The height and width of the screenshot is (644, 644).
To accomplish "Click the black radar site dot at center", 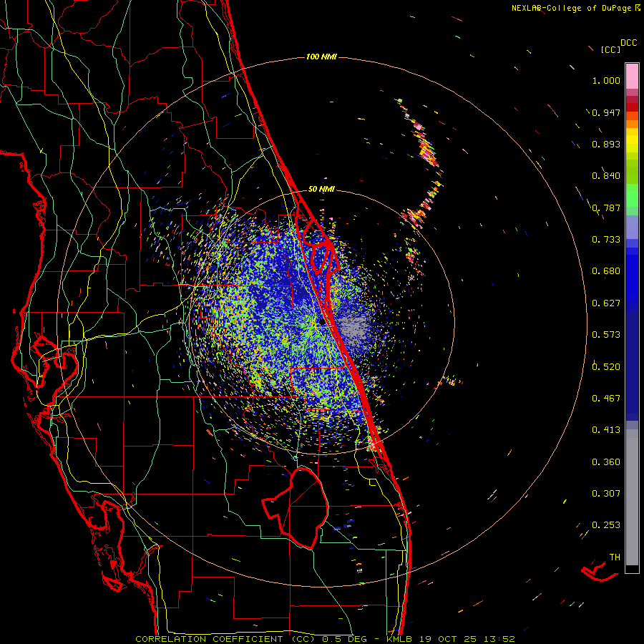I will [x=322, y=322].
